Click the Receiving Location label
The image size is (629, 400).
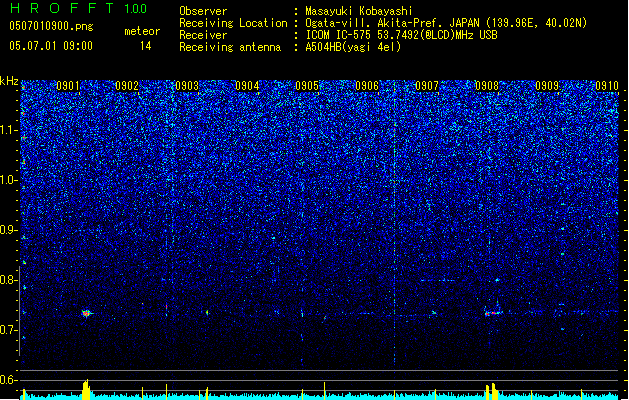pos(233,23)
